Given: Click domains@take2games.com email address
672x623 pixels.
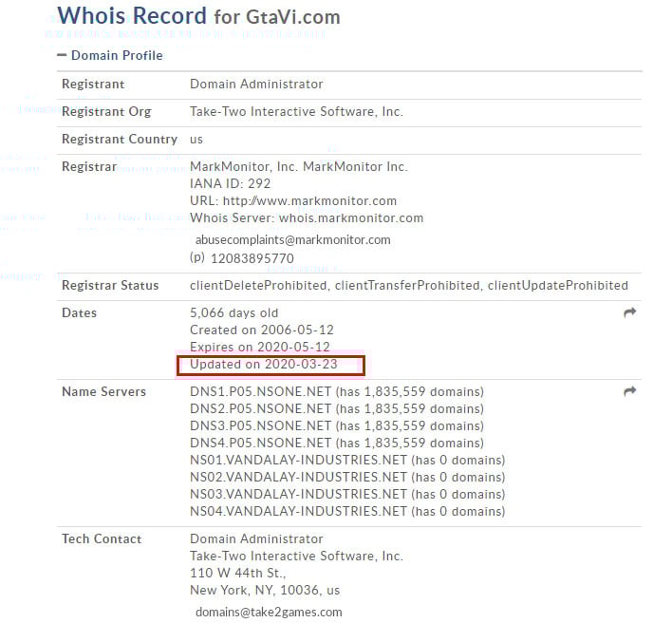Looking at the screenshot, I should (269, 612).
